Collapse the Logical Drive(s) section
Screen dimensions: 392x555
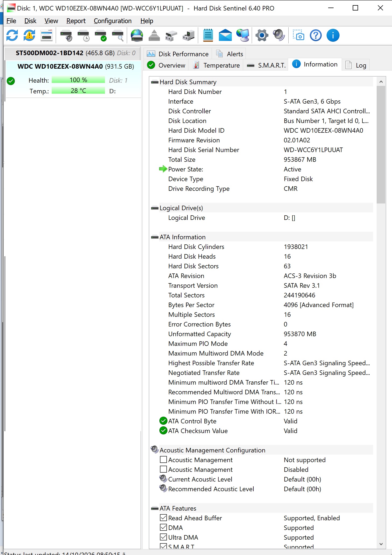point(155,208)
